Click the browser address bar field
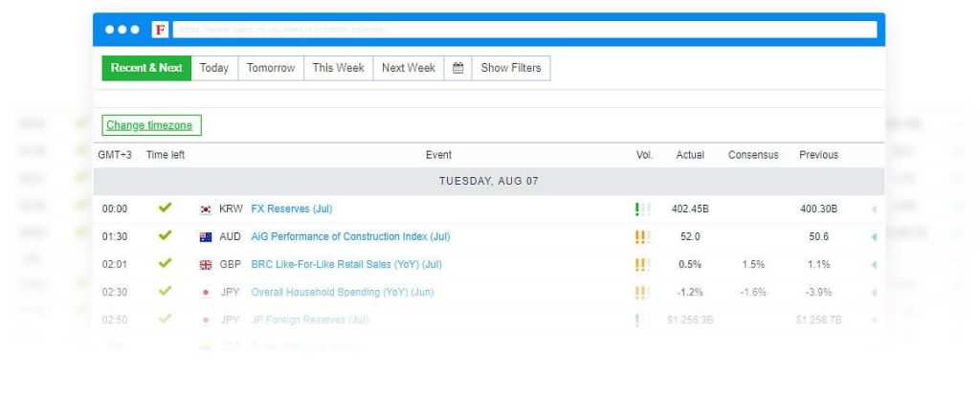This screenshot has width=980, height=396. [x=525, y=30]
